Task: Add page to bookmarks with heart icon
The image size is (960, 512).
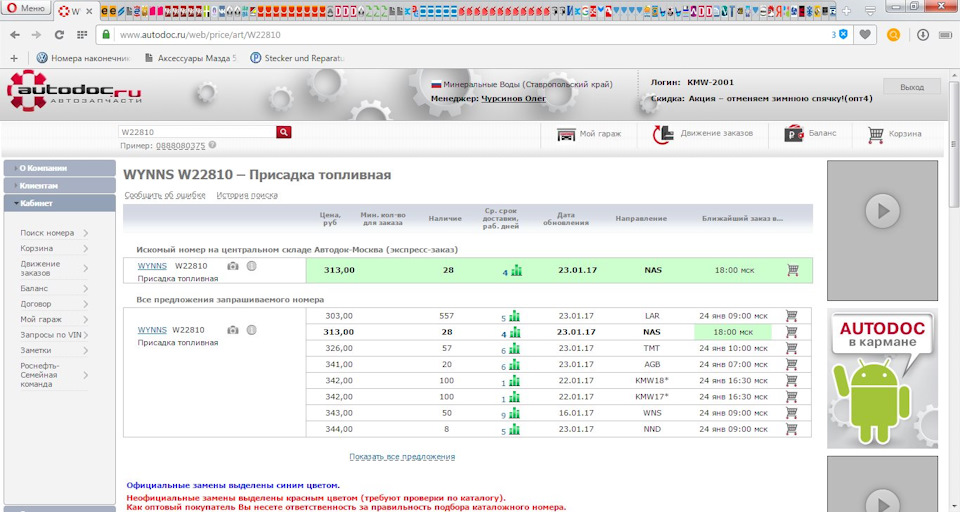Action: point(865,35)
